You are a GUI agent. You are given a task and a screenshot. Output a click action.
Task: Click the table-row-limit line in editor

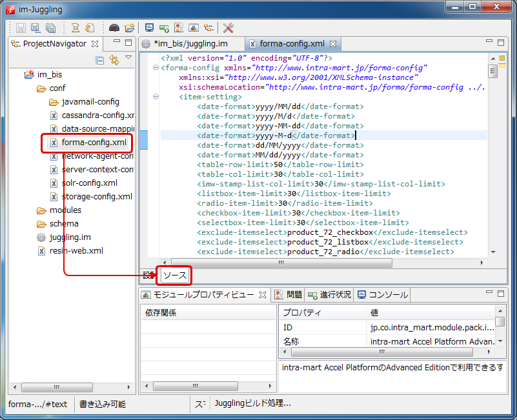(281, 165)
